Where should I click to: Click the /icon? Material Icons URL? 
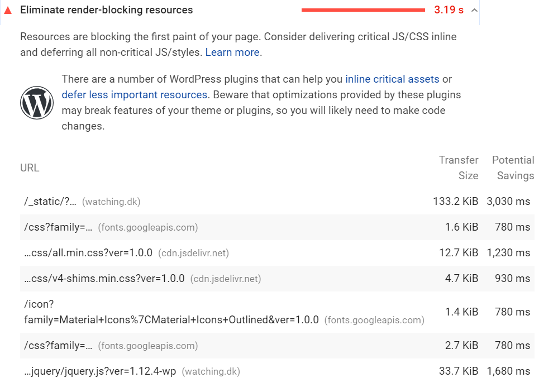point(171,312)
